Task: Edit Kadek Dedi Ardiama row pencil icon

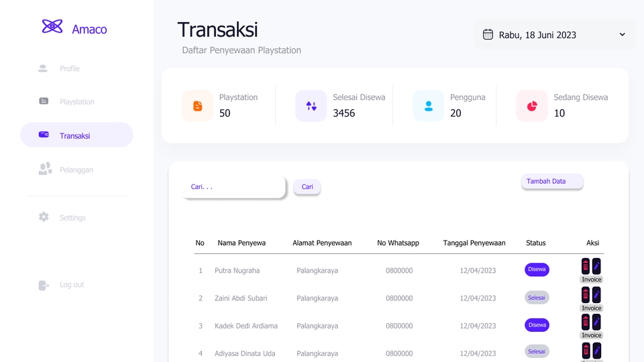Action: pyautogui.click(x=596, y=322)
